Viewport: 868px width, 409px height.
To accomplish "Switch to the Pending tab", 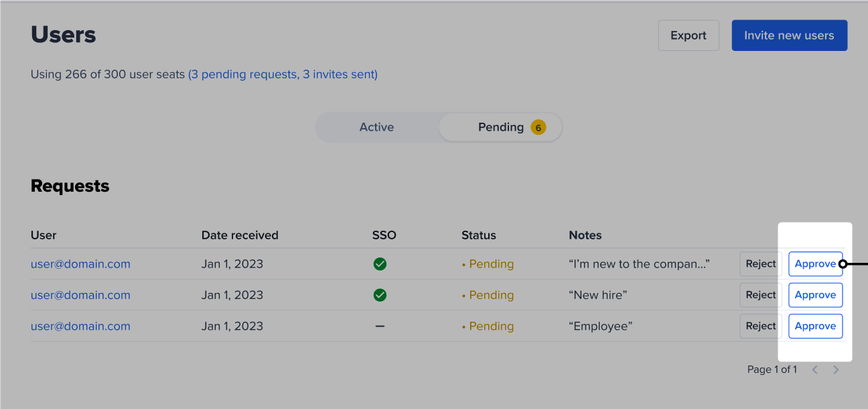I will [500, 127].
